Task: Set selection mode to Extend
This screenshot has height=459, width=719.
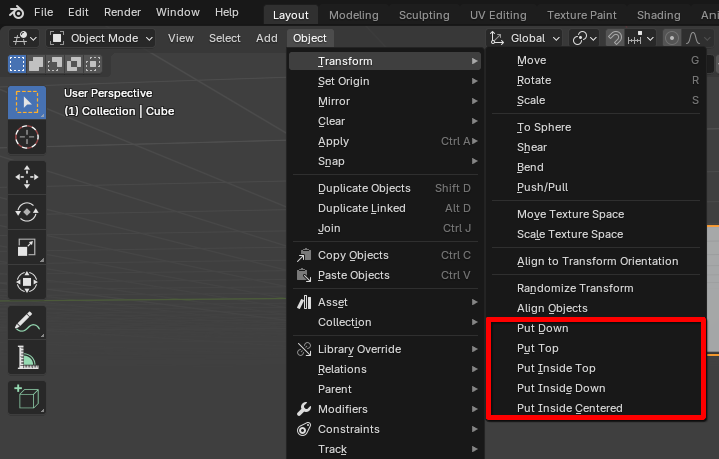Action: click(x=36, y=64)
